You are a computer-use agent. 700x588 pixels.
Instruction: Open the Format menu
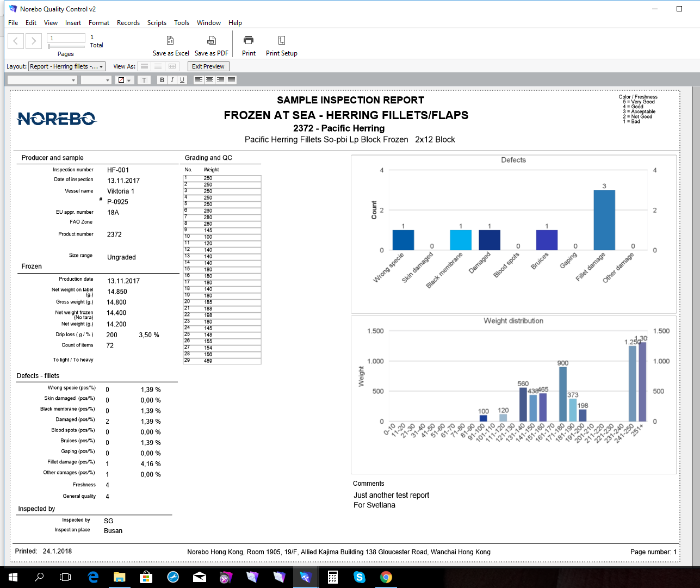point(99,23)
